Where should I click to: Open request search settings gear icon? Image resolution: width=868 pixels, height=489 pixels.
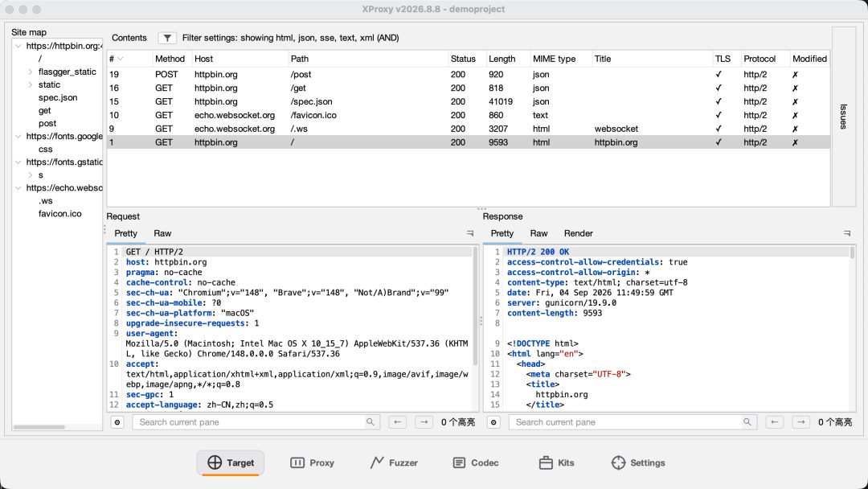(x=117, y=422)
